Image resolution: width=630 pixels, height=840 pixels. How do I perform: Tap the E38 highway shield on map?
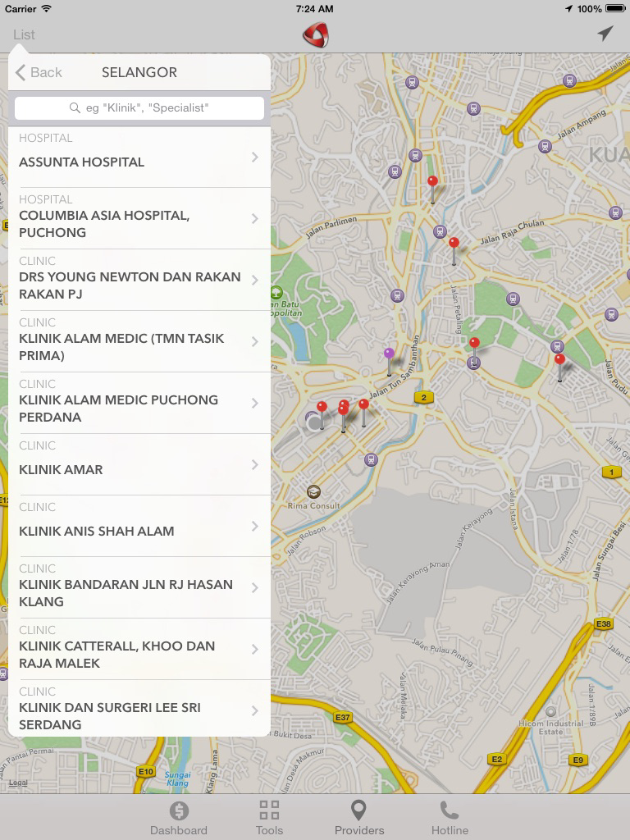click(x=604, y=623)
